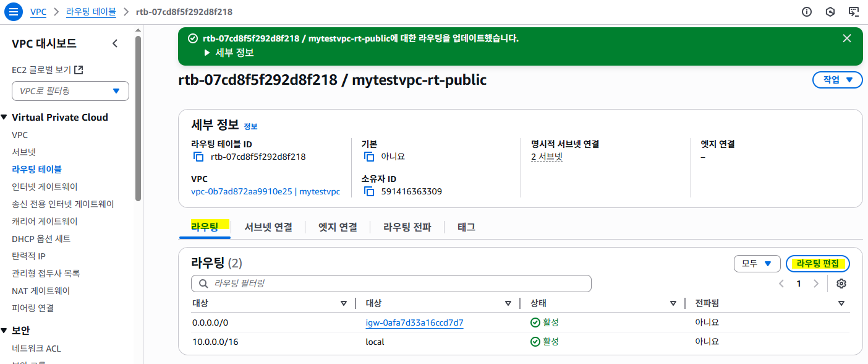The image size is (868, 364).
Task: Open 피어링 연결 in the sidebar
Action: pyautogui.click(x=33, y=308)
